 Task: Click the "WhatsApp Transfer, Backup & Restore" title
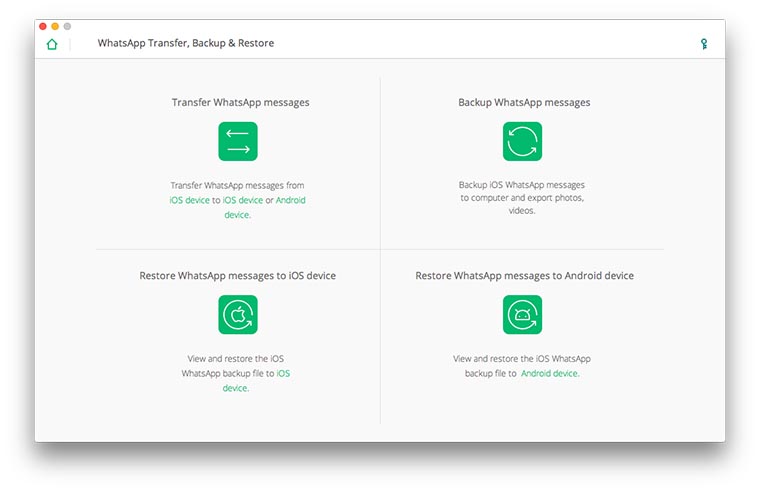pos(186,44)
